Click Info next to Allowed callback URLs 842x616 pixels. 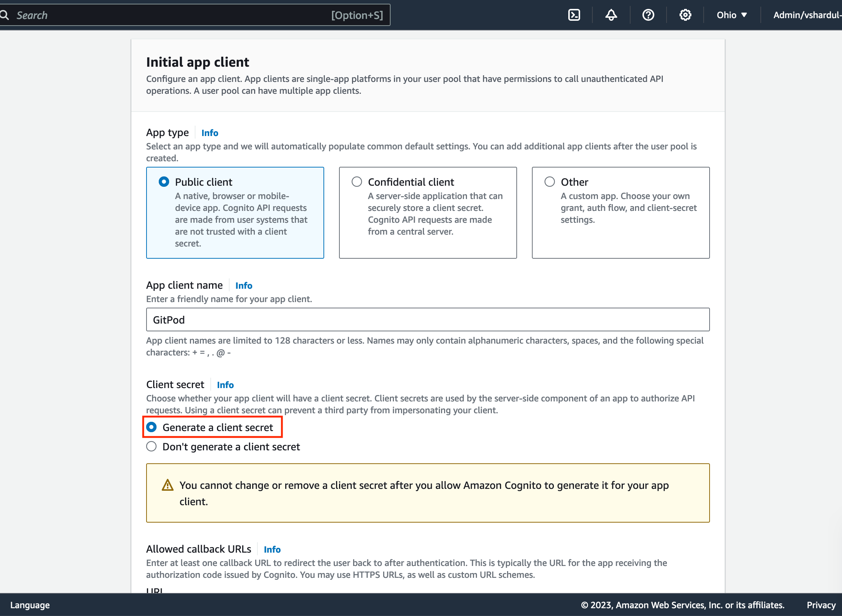[x=272, y=549]
